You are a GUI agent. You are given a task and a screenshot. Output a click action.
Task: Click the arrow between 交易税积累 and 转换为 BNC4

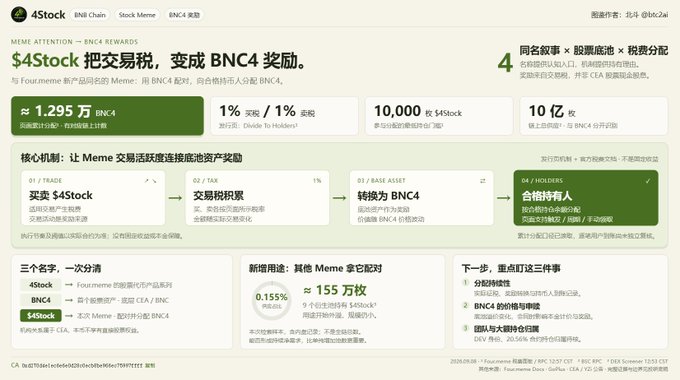[340, 198]
